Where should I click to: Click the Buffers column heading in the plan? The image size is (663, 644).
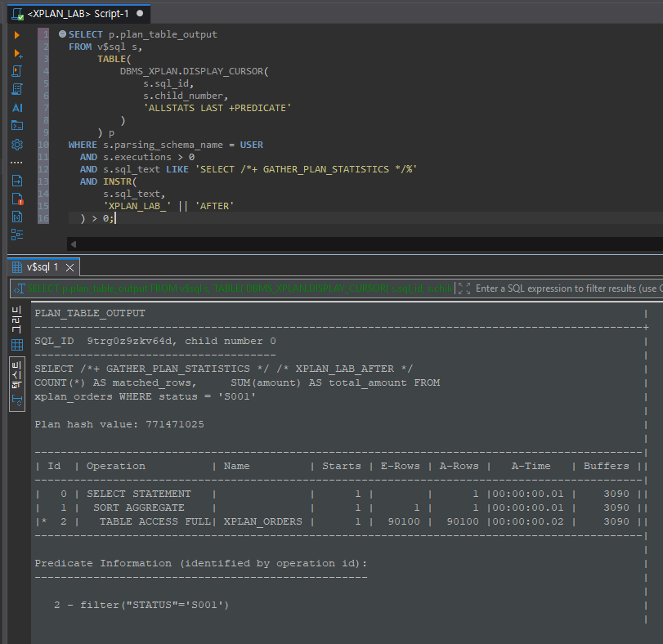(607, 466)
